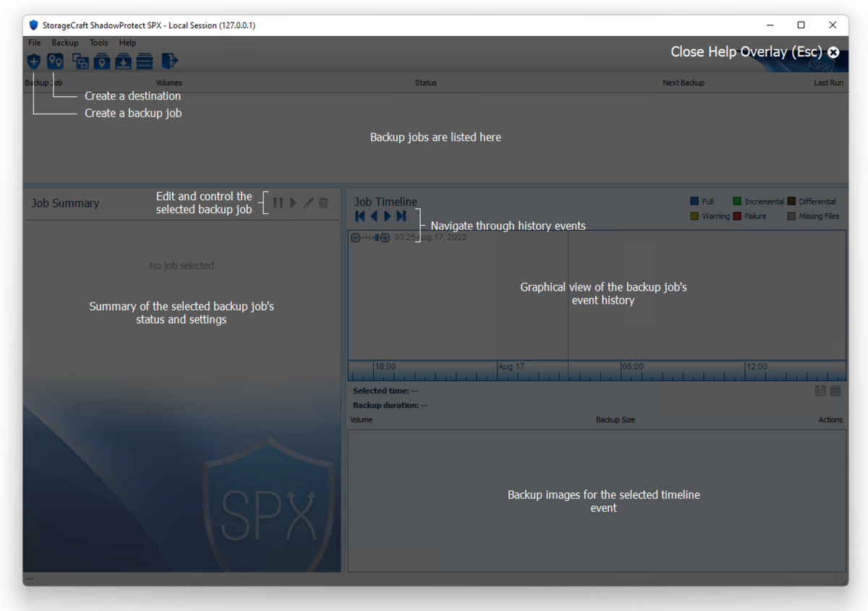Viewport: 868px width, 611px height.
Task: Click the stacked disks icon in the top toolbar
Action: [145, 61]
